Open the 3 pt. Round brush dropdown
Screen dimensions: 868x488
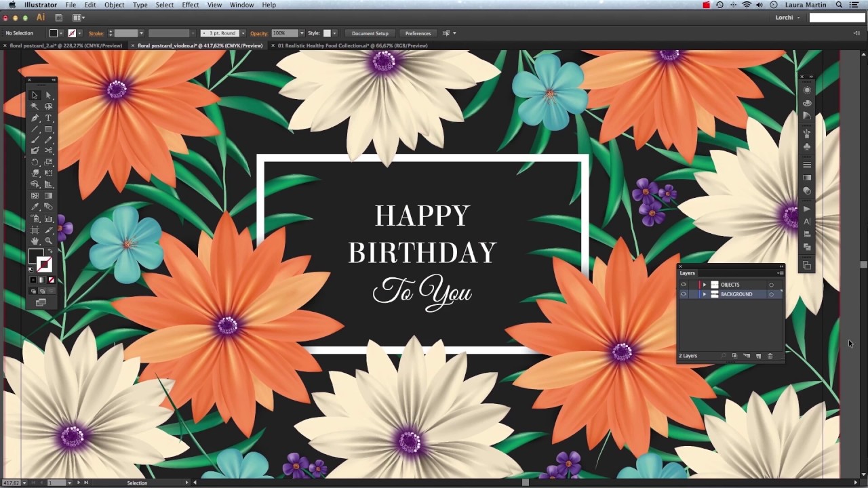pos(243,33)
